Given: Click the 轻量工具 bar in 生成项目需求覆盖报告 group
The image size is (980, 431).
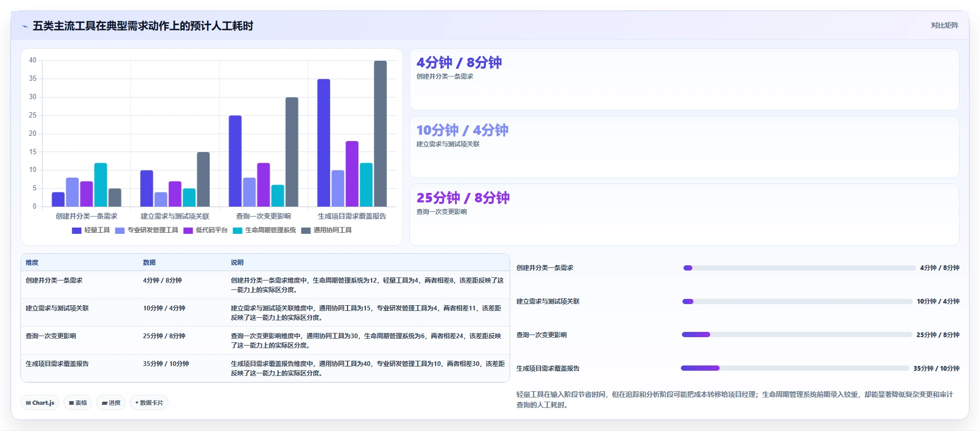Looking at the screenshot, I should coord(323,143).
